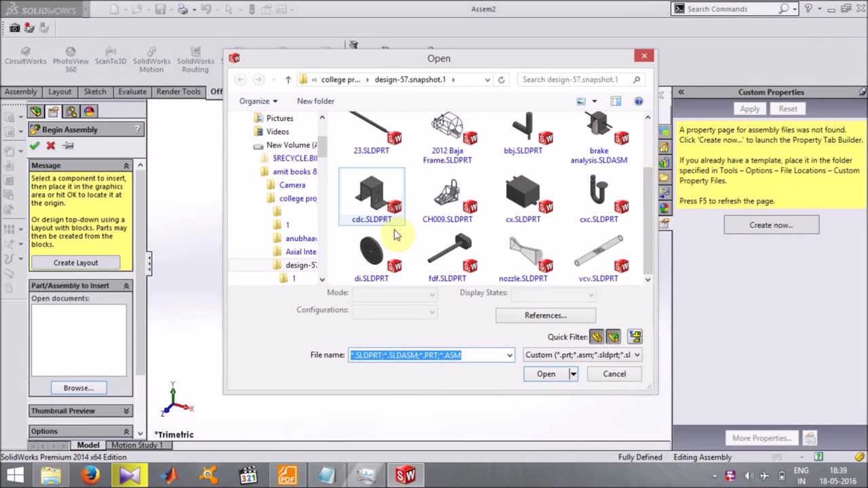Click the Search design-57.snapshot.1 box
868x488 pixels.
pyautogui.click(x=580, y=79)
